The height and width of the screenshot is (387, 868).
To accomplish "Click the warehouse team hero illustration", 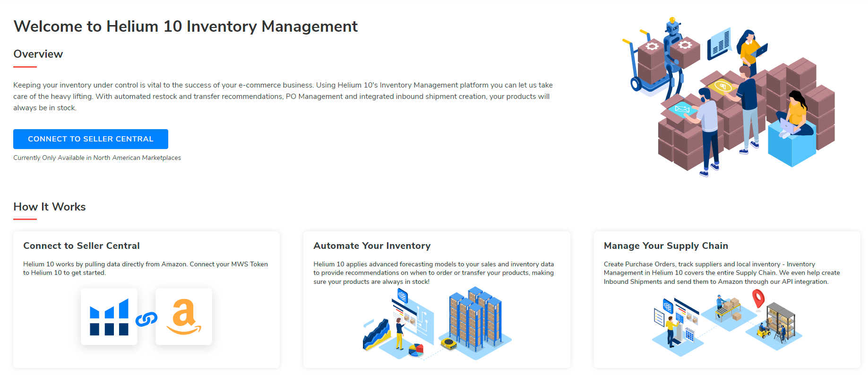I will (x=729, y=97).
